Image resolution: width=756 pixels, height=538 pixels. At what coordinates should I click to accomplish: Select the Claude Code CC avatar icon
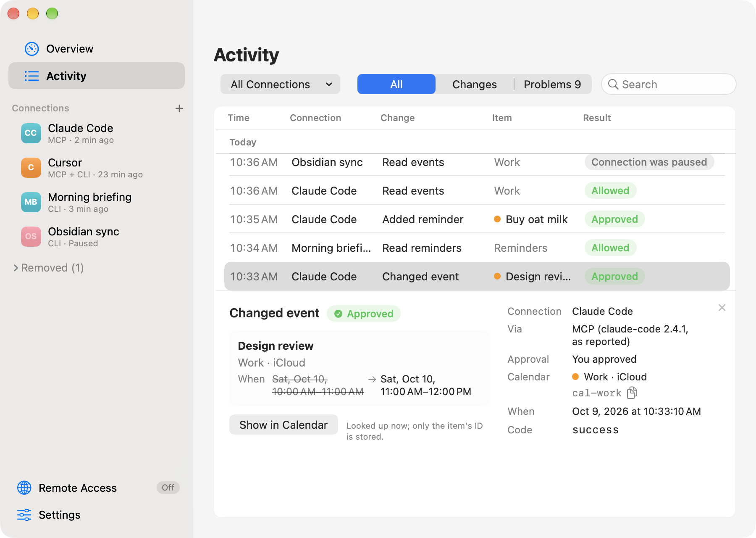[31, 133]
